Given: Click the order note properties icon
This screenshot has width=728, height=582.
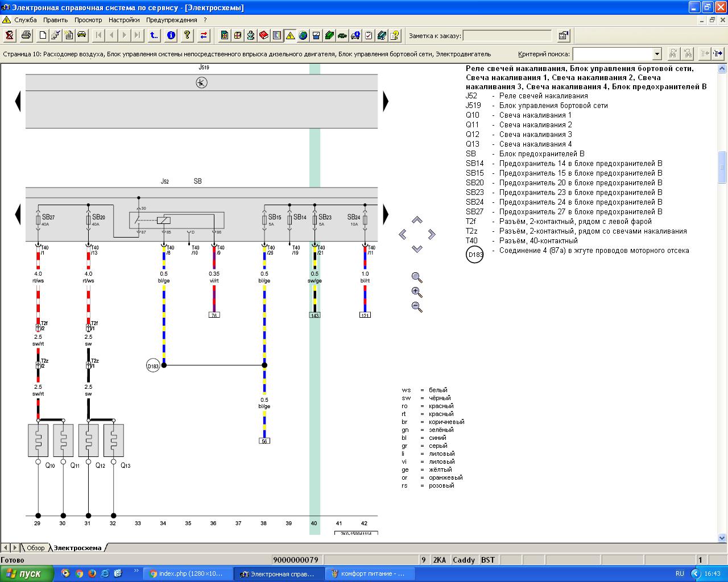Looking at the screenshot, I should (x=564, y=35).
